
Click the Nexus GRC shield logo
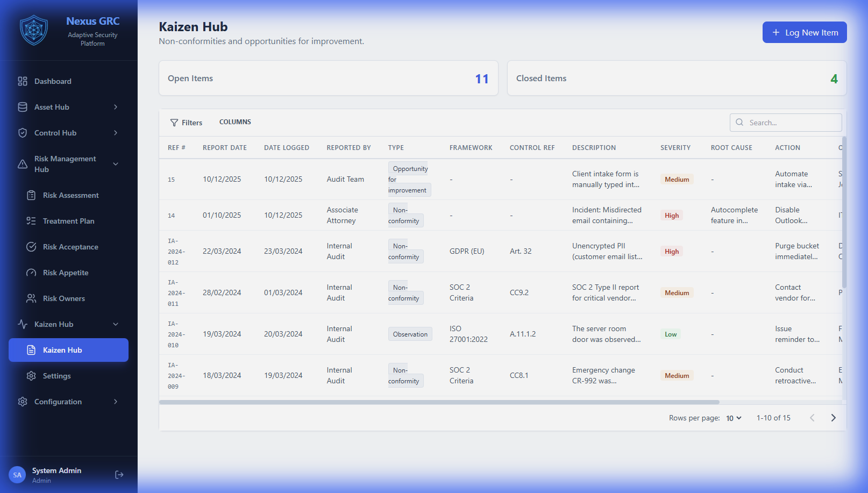(x=34, y=30)
